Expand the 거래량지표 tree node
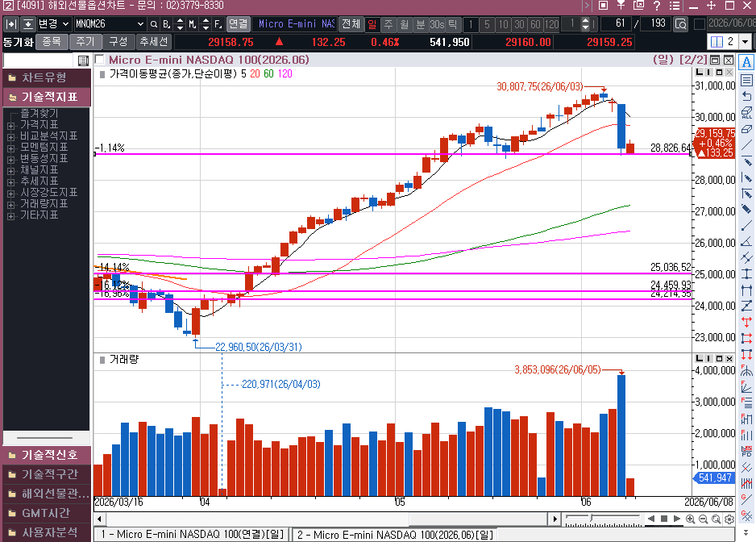The height and width of the screenshot is (542, 756). coord(11,205)
